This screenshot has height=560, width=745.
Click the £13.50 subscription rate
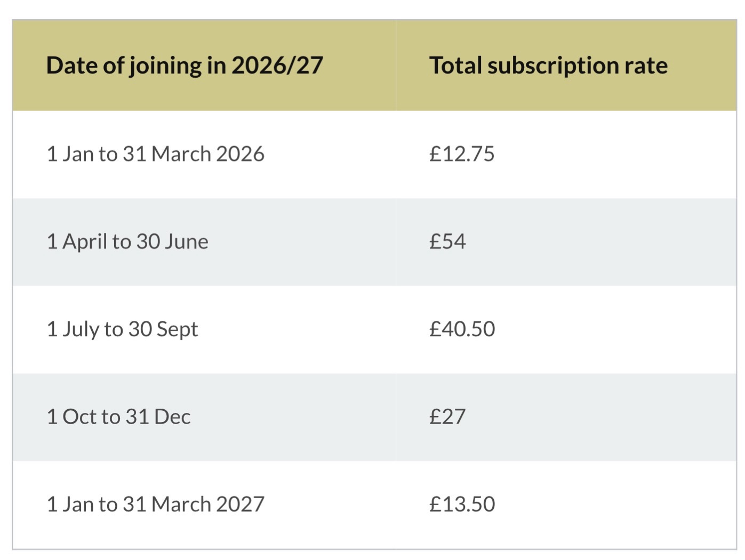tap(462, 504)
